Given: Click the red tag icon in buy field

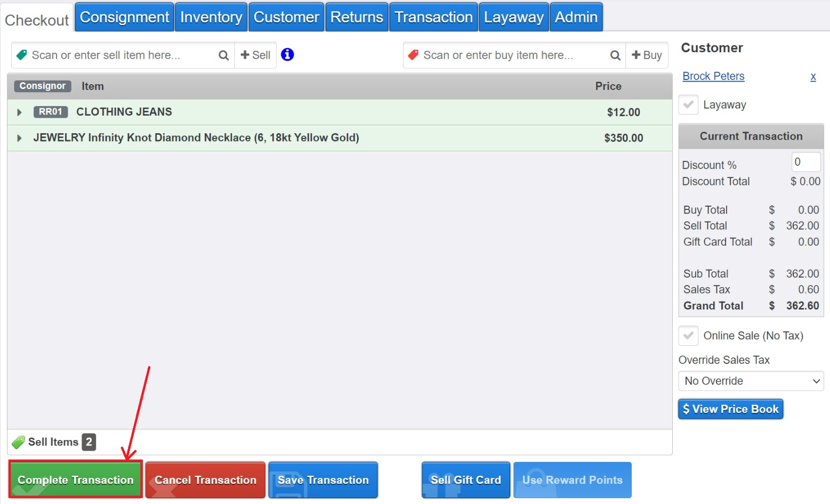Looking at the screenshot, I should [414, 54].
